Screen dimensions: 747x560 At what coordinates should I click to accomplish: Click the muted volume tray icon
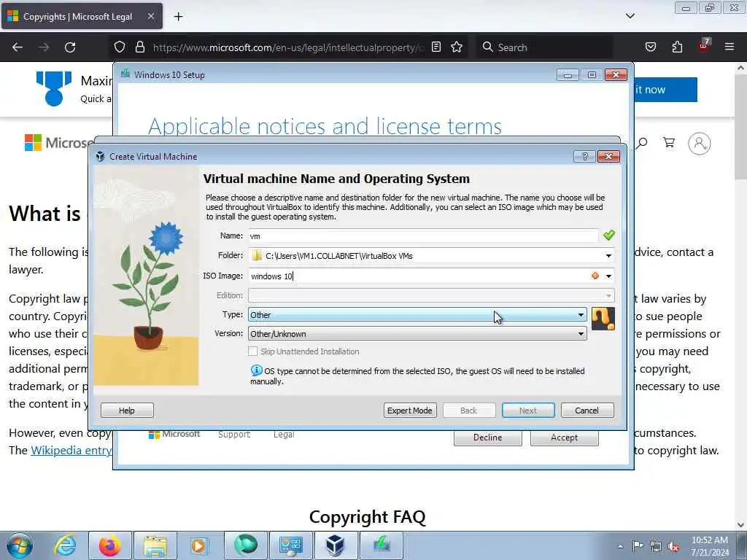coord(673,546)
